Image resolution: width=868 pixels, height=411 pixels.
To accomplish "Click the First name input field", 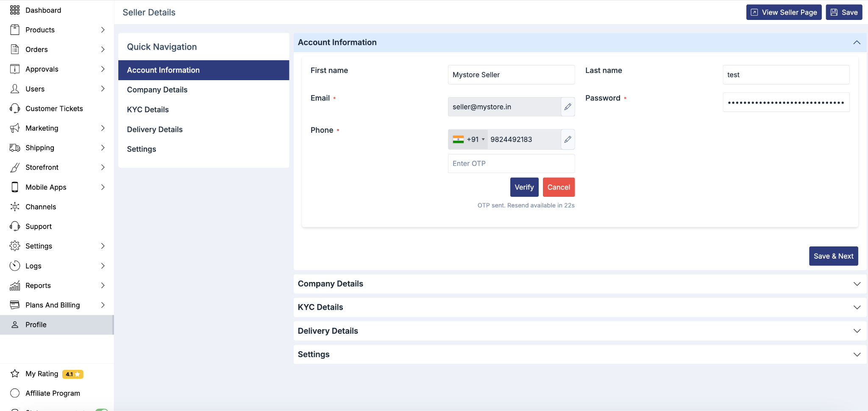I will (x=511, y=75).
